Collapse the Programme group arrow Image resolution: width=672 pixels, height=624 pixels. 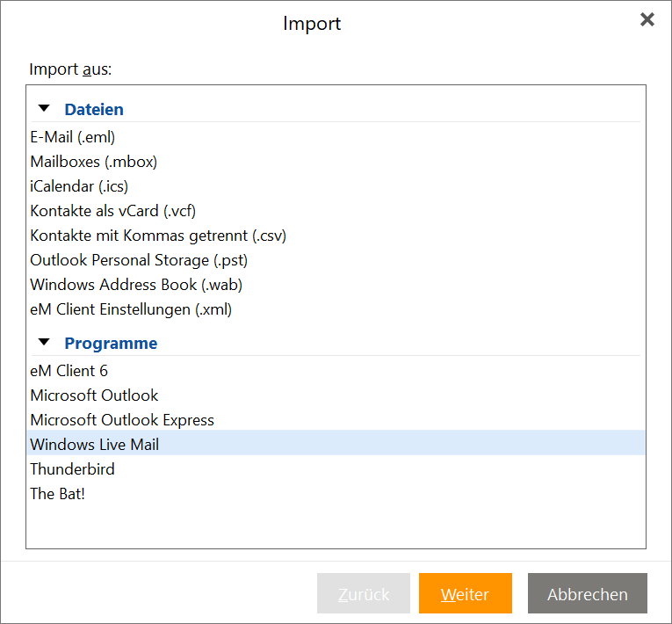pos(44,342)
